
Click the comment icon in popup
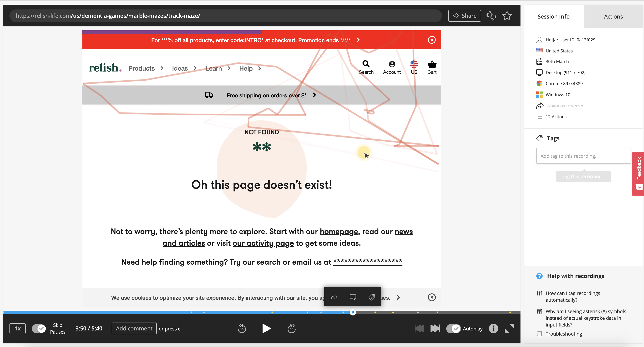coord(353,297)
